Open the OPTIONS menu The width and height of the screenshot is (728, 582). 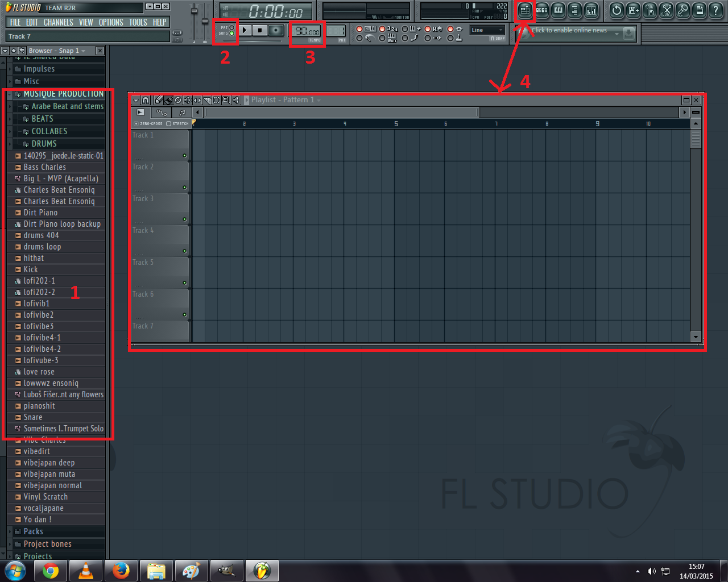point(111,22)
